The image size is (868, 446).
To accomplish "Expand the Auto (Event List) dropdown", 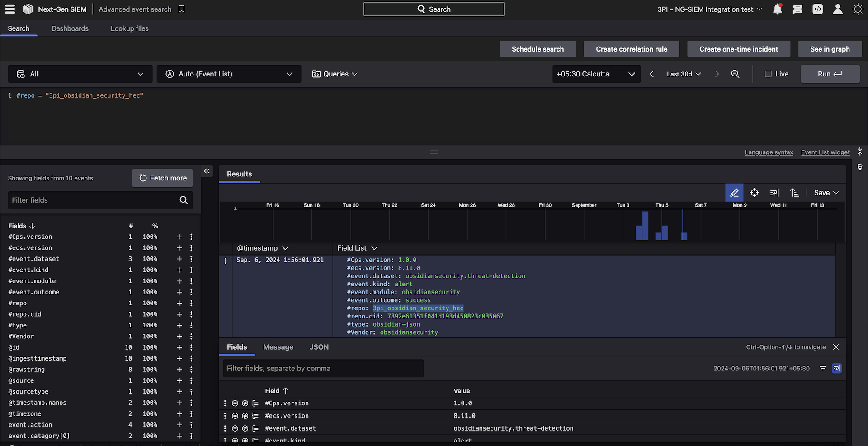I will pyautogui.click(x=229, y=74).
